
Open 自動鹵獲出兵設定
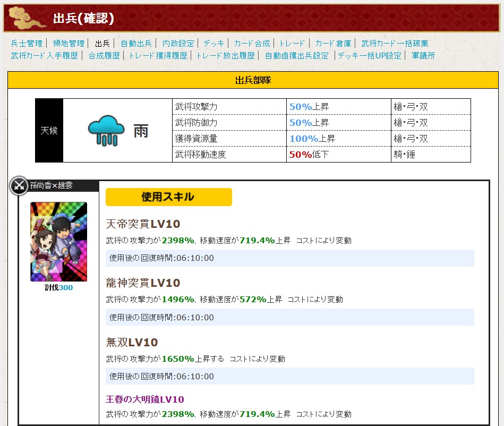tap(297, 55)
